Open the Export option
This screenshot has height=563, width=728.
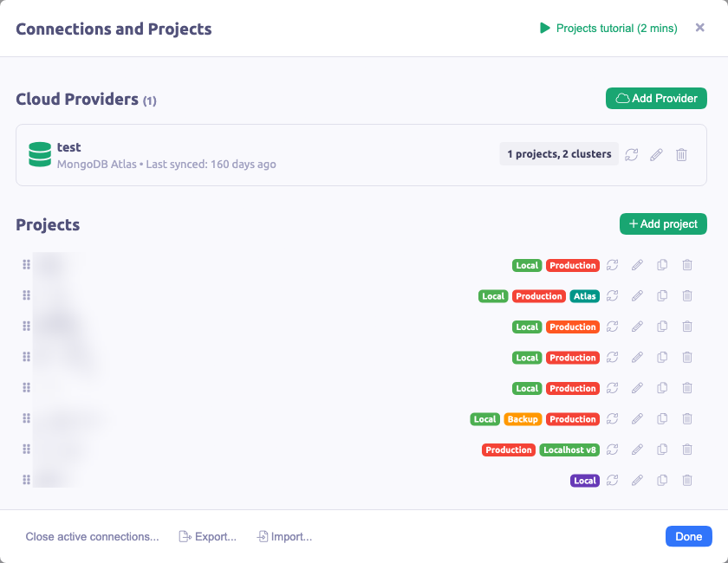pos(207,537)
